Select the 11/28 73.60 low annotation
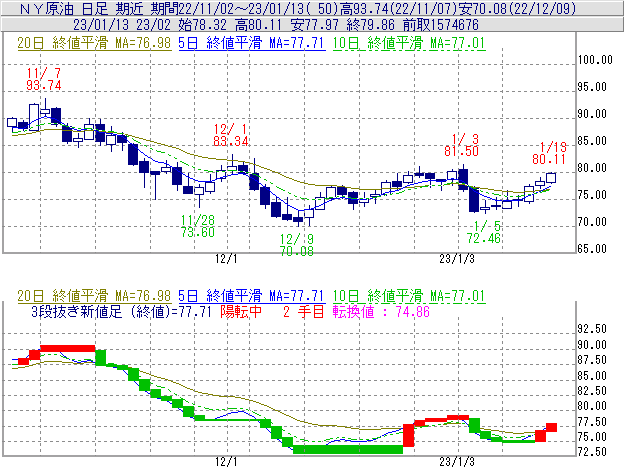This screenshot has width=624, height=475. tap(198, 226)
